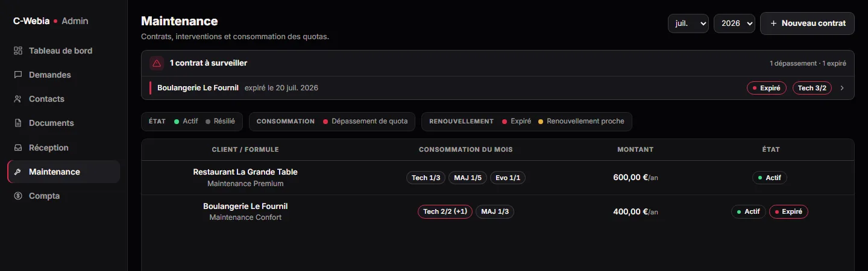Click the red Expiré badge in alert row

click(767, 88)
